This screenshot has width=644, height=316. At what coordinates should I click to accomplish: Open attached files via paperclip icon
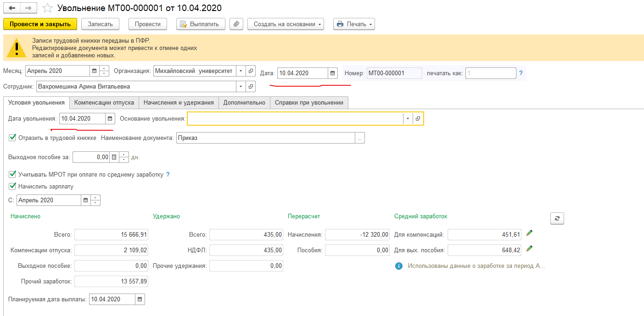[236, 24]
